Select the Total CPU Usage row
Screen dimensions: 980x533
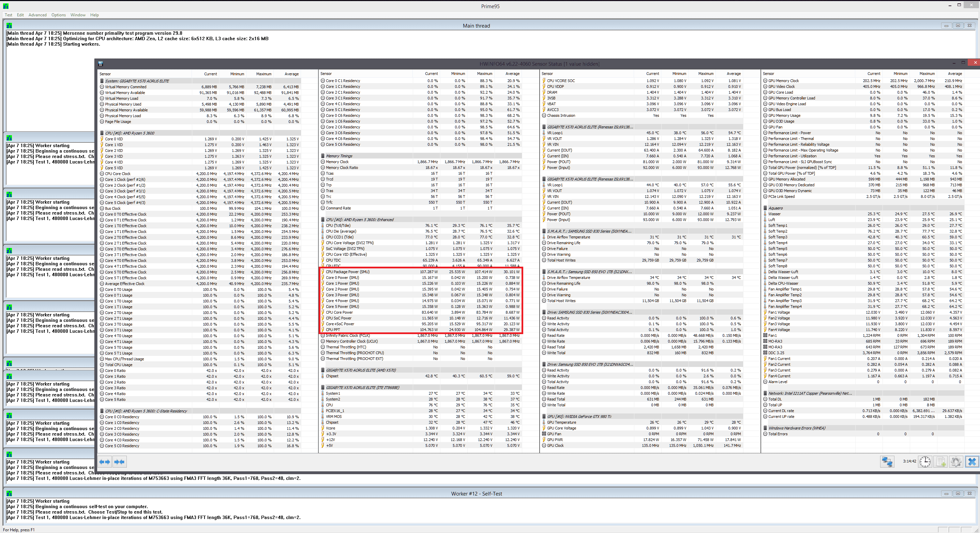pos(200,365)
